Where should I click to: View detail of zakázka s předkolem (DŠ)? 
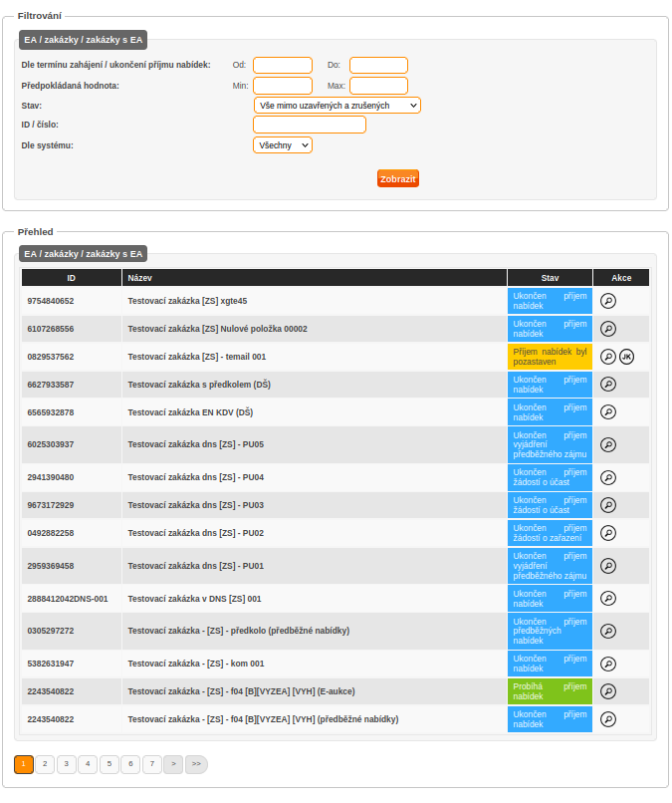coord(607,385)
